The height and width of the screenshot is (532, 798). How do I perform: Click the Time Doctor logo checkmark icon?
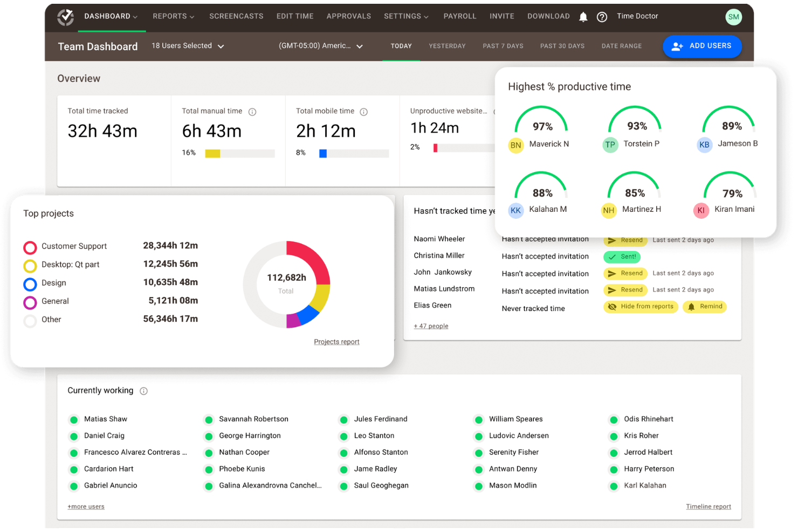[65, 17]
